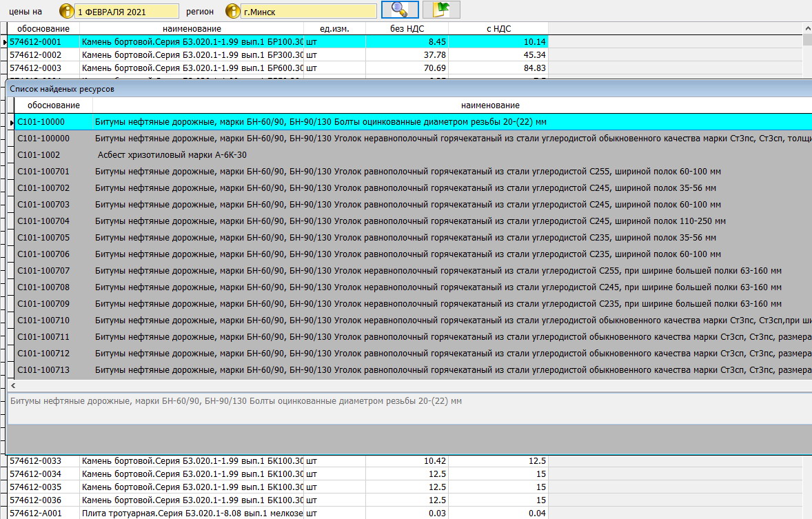Click the exit door icon button
Viewport: 812px width, 519px height.
441,10
